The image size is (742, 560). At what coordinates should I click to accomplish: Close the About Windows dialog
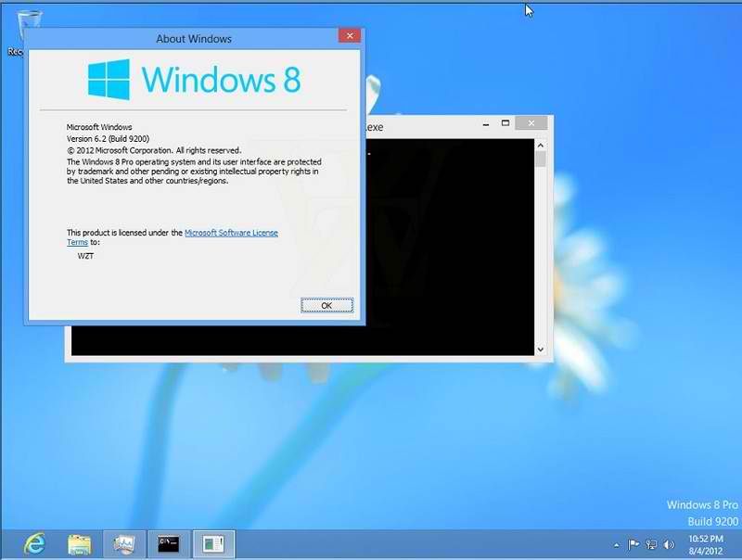click(x=350, y=35)
